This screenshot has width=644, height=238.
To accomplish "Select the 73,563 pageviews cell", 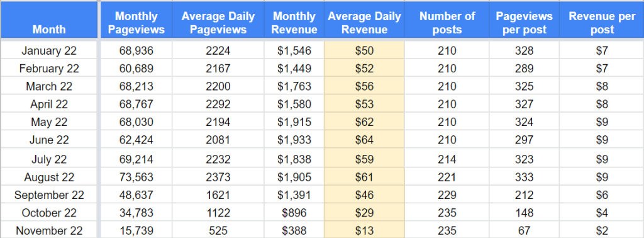I will 136,177.
